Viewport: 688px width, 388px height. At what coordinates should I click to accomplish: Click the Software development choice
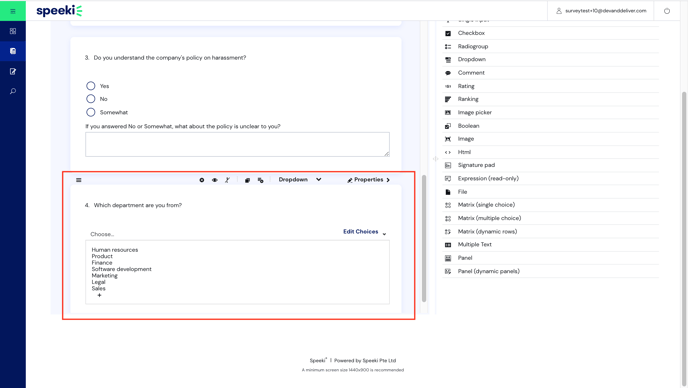point(122,269)
